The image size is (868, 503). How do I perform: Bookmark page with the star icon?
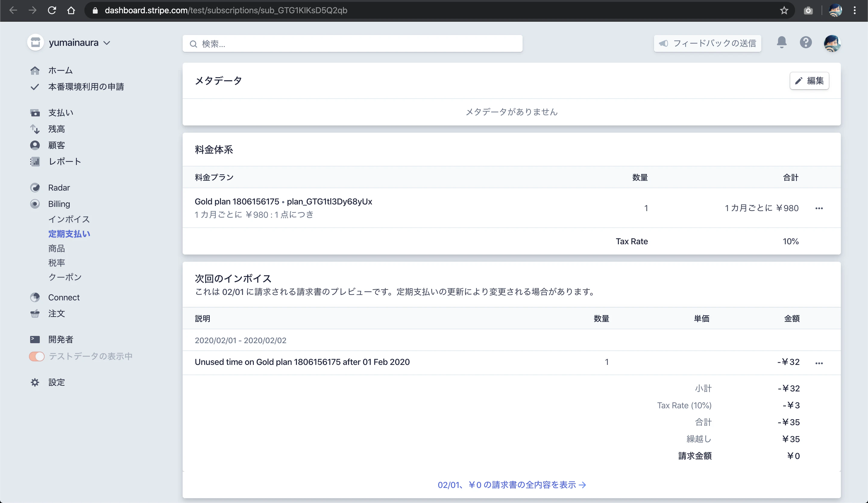(784, 10)
